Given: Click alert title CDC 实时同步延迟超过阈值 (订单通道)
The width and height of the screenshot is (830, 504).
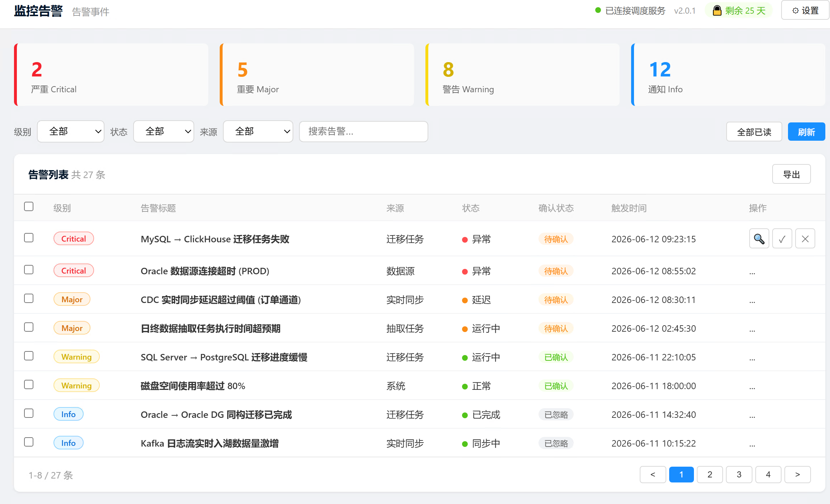Looking at the screenshot, I should (221, 300).
